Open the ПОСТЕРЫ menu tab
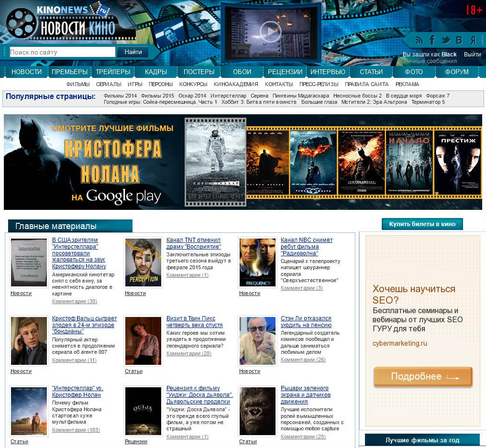The height and width of the screenshot is (448, 486). [199, 72]
